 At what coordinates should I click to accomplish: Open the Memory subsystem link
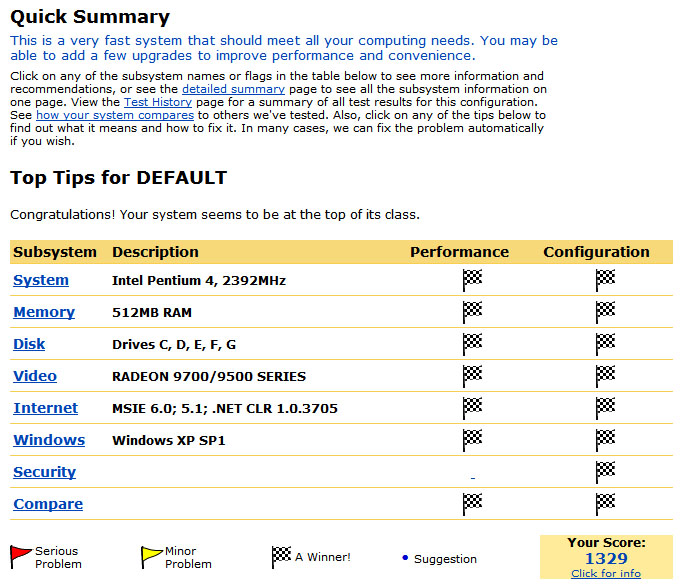[44, 312]
